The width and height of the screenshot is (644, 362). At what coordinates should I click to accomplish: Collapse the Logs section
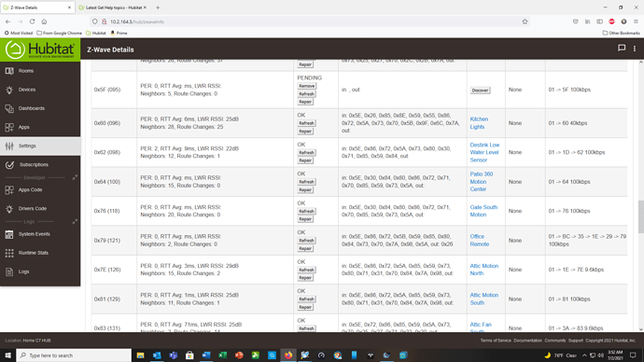point(75,222)
